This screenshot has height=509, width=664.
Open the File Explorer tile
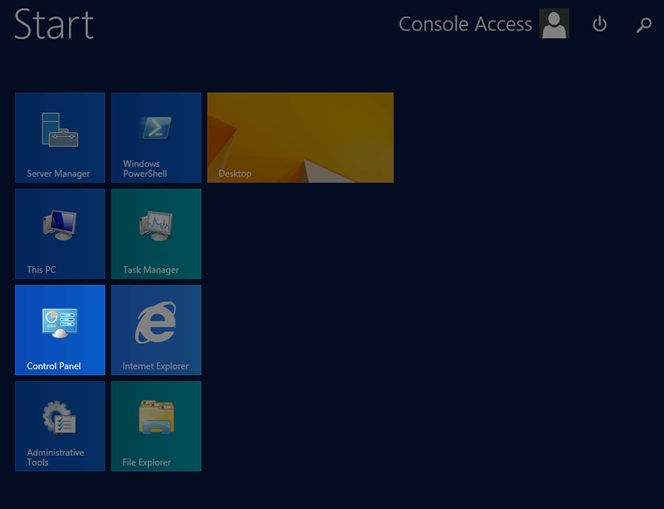156,426
